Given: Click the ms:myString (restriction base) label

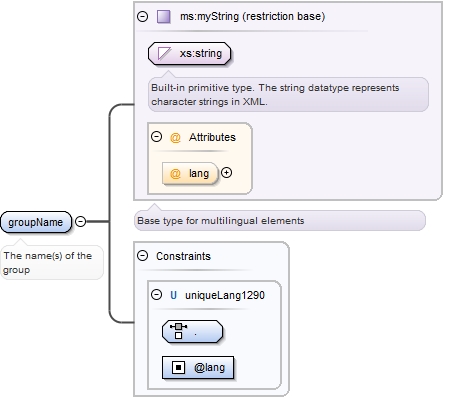Looking at the screenshot, I should click(252, 16).
